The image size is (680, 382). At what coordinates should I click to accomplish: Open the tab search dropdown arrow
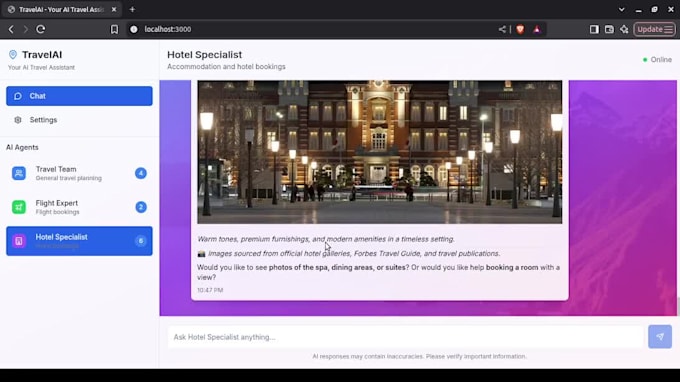(621, 9)
